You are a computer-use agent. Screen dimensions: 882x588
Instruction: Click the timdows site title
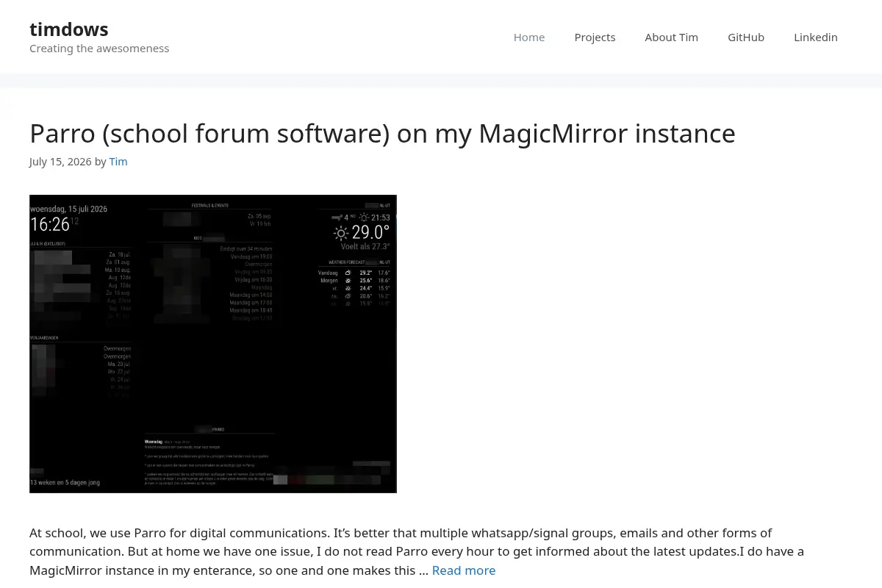[69, 29]
